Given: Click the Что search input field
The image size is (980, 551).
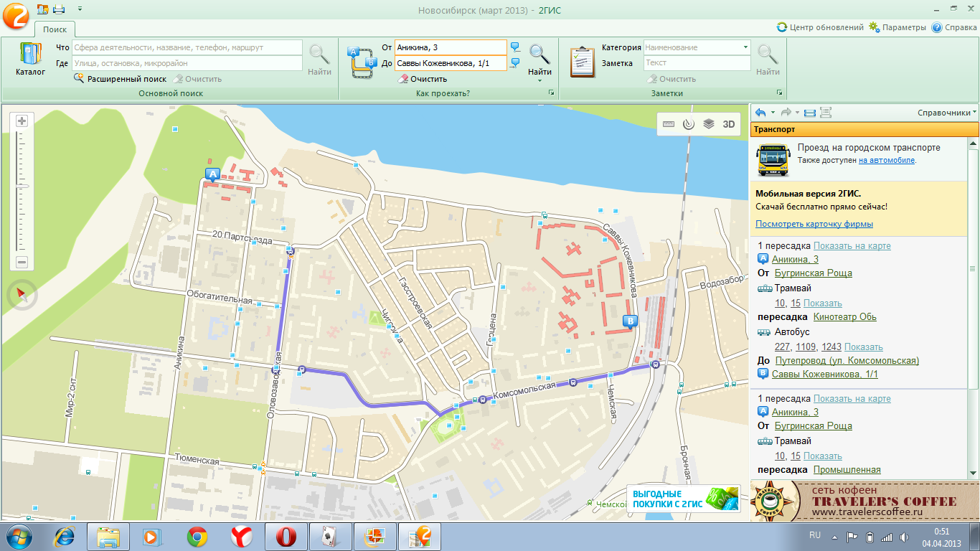Looking at the screenshot, I should 187,47.
